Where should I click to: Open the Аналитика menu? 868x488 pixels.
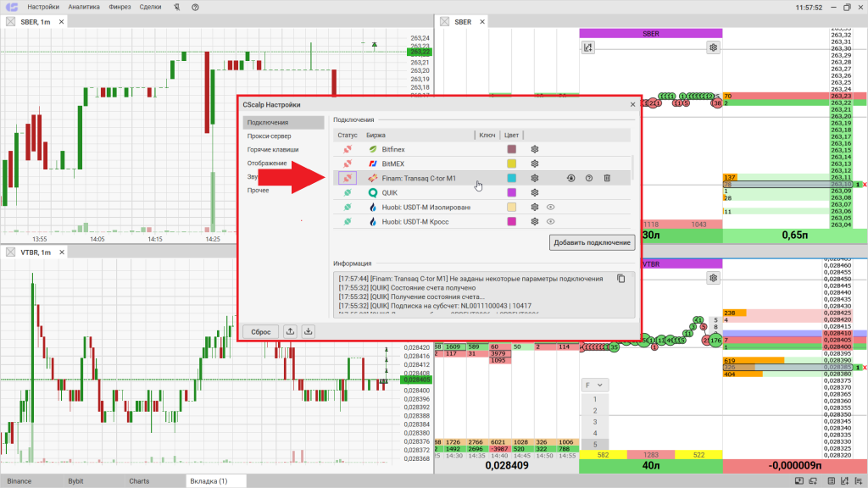click(x=84, y=7)
